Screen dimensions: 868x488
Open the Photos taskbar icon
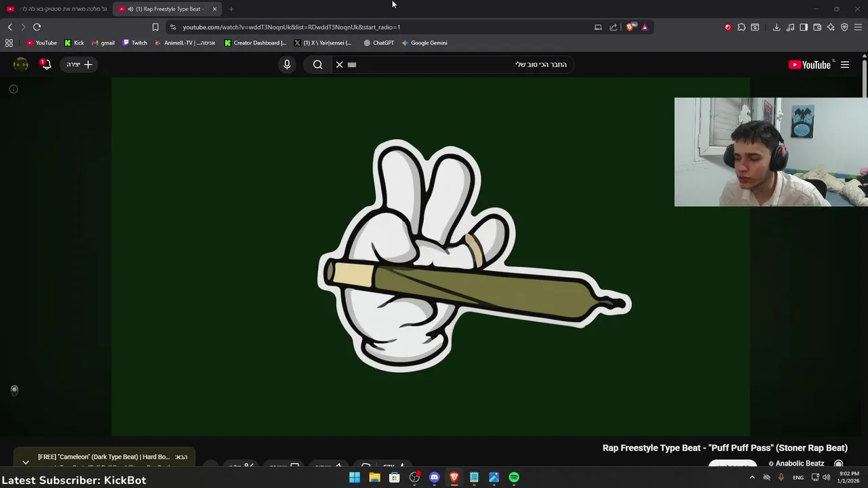(x=494, y=477)
